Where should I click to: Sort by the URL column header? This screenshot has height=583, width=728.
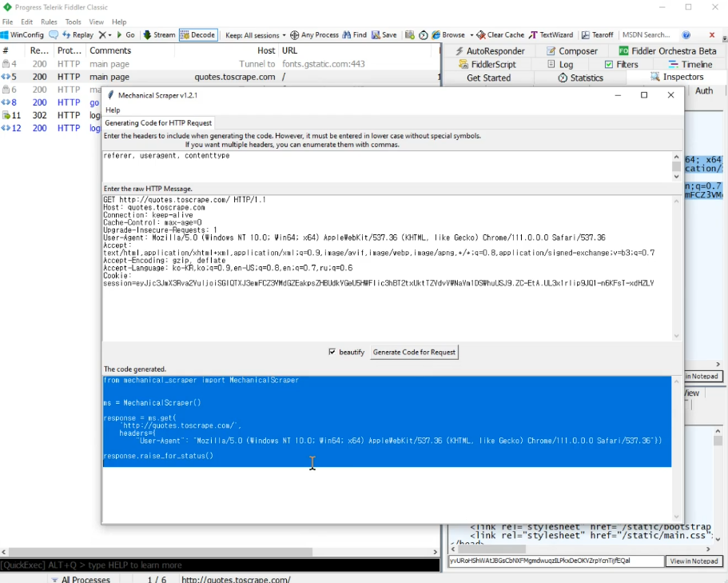(x=290, y=50)
